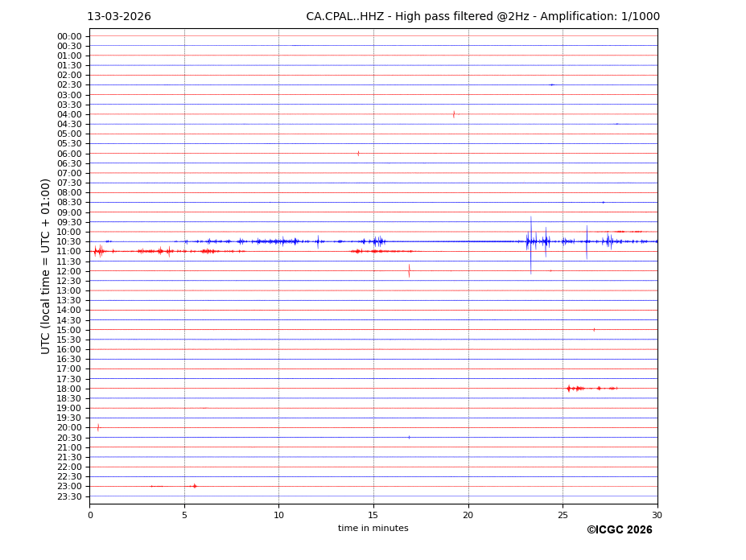The width and height of the screenshot is (746, 560).
Task: Click the red spike on the 15:00 trace
Action: [594, 330]
